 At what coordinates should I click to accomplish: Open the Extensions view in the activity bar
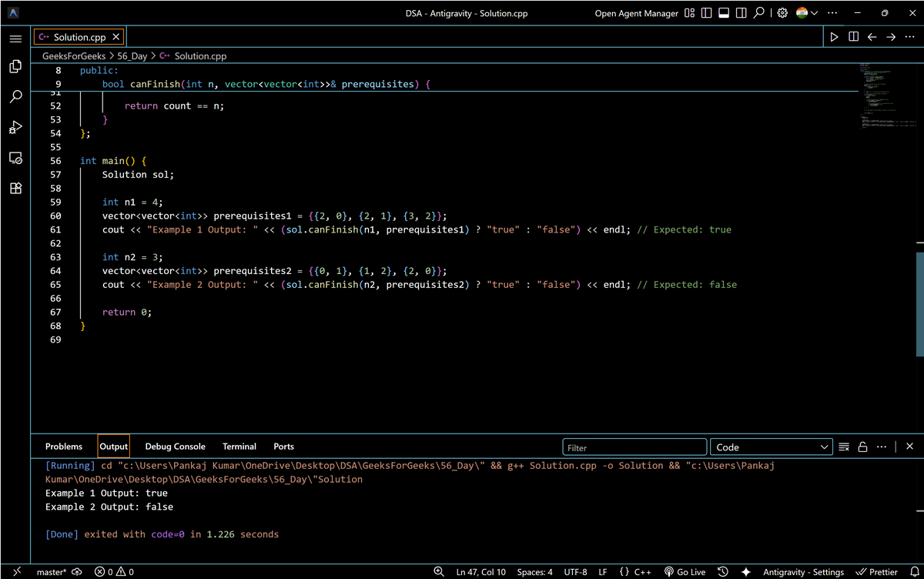point(15,188)
